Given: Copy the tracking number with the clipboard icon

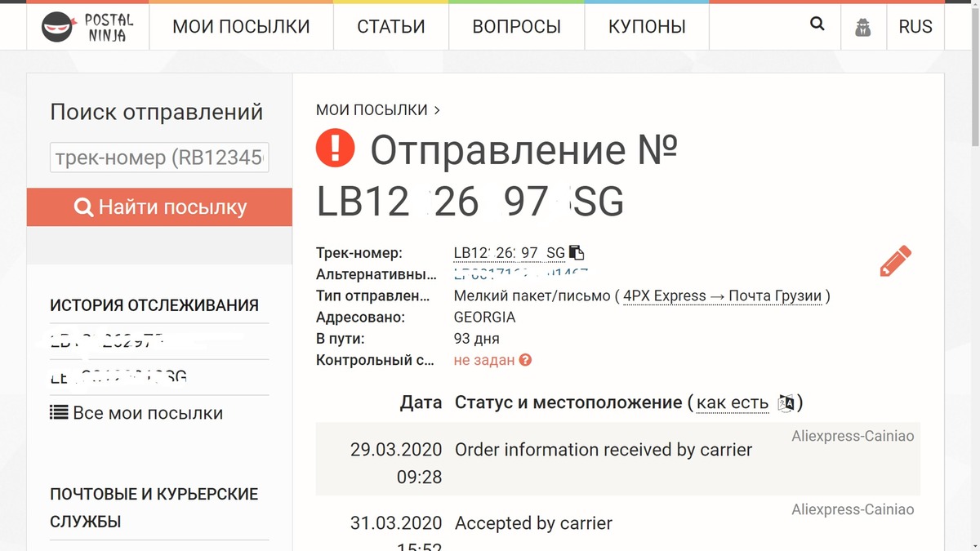Looking at the screenshot, I should point(577,252).
